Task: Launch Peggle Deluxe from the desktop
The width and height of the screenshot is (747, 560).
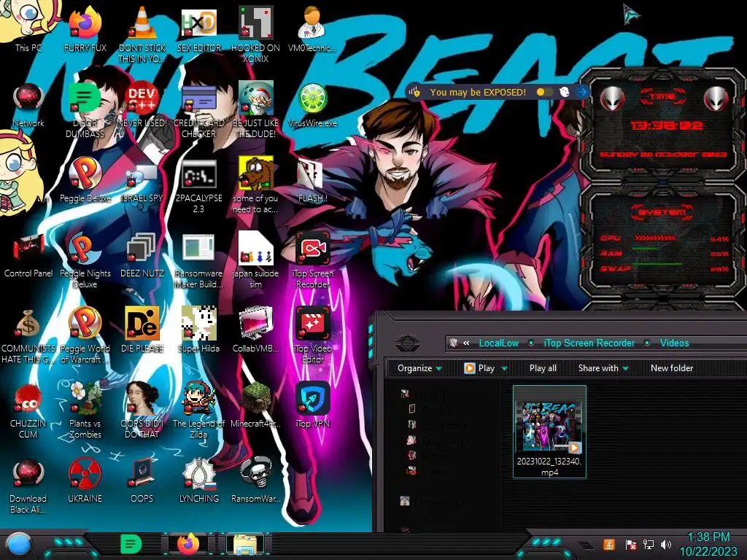Action: (85, 180)
